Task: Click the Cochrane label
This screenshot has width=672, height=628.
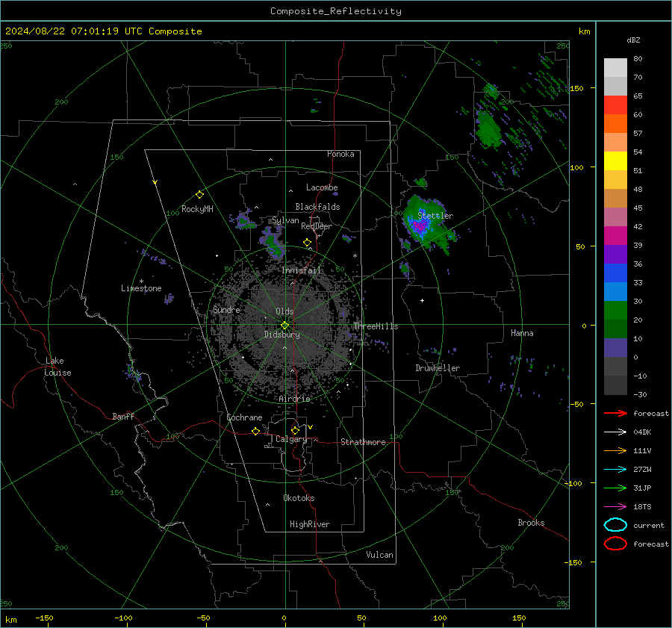Action: point(244,417)
